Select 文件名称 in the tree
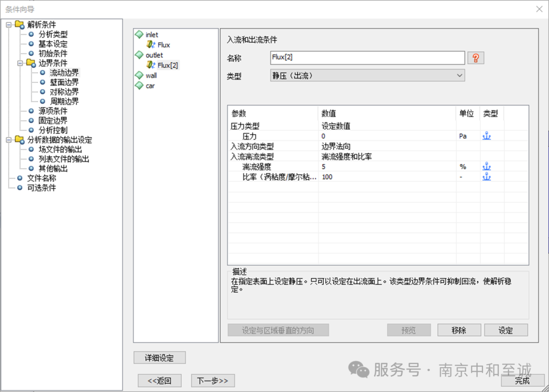 point(42,178)
